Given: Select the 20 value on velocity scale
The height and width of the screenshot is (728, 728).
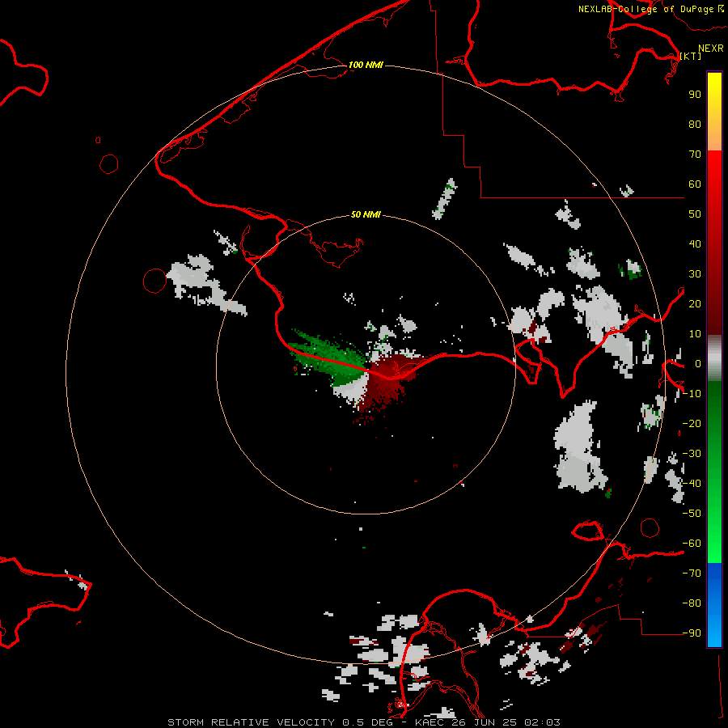Looking at the screenshot, I should (x=695, y=304).
